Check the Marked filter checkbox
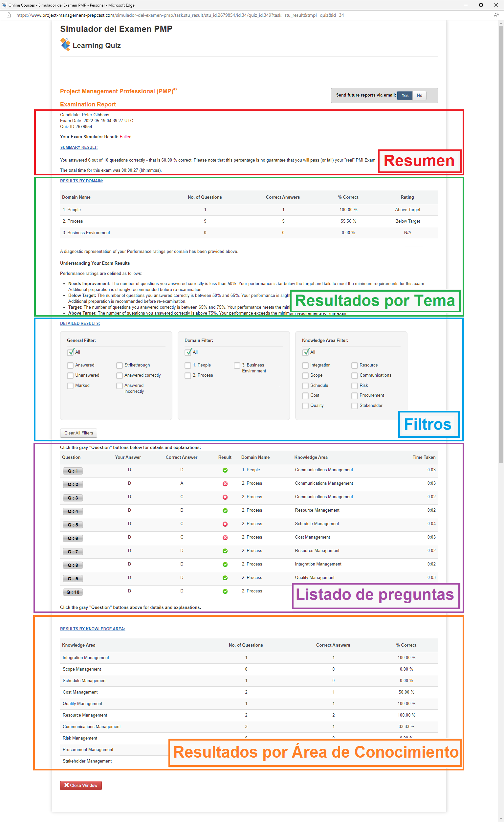Viewport: 504px width, 822px height. (70, 386)
